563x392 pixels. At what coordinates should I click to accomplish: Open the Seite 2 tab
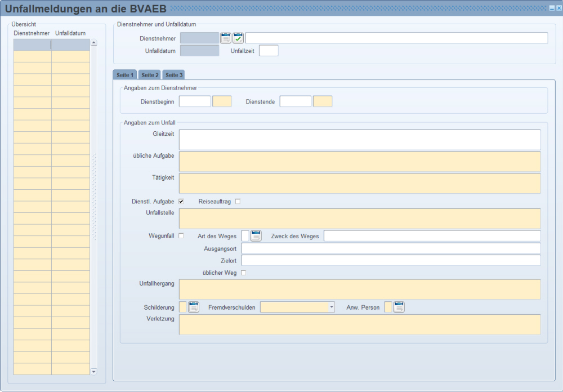point(150,75)
